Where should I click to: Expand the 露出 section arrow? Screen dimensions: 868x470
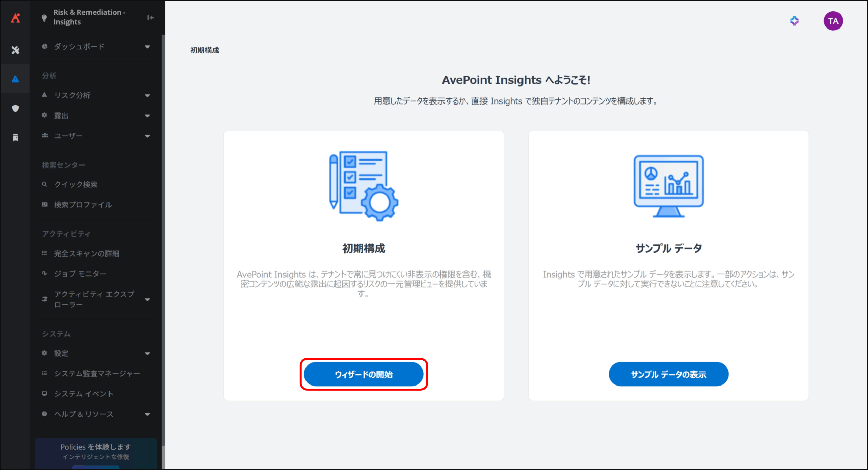point(147,116)
